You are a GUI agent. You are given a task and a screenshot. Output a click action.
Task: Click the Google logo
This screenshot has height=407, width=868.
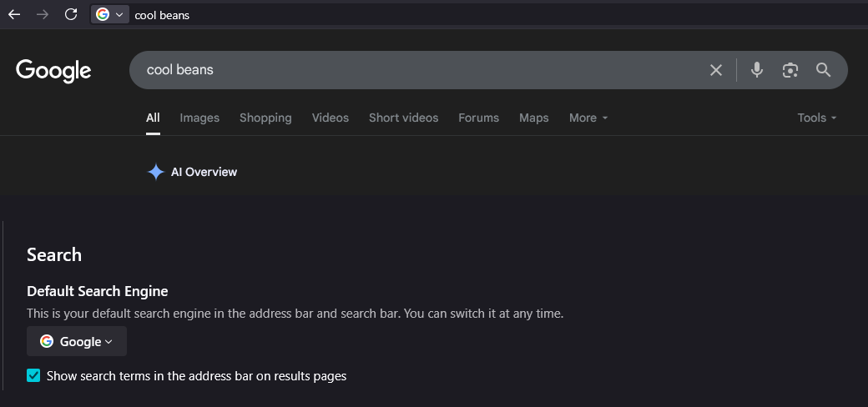pos(53,71)
